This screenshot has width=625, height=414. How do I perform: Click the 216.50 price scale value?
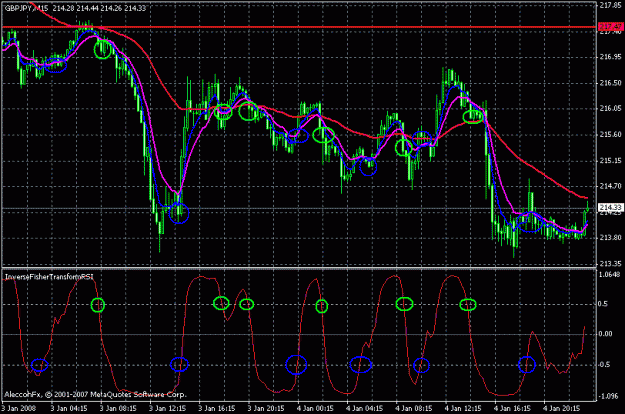[x=610, y=83]
